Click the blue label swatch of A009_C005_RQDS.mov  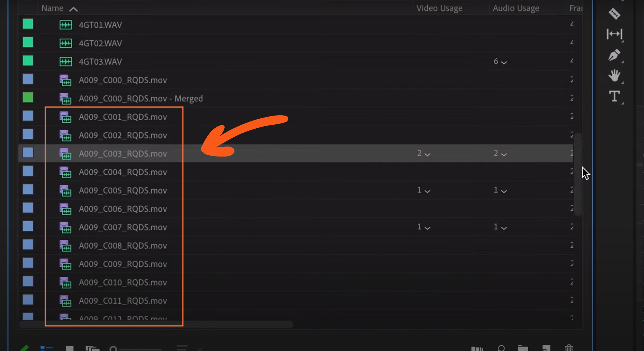pyautogui.click(x=28, y=189)
